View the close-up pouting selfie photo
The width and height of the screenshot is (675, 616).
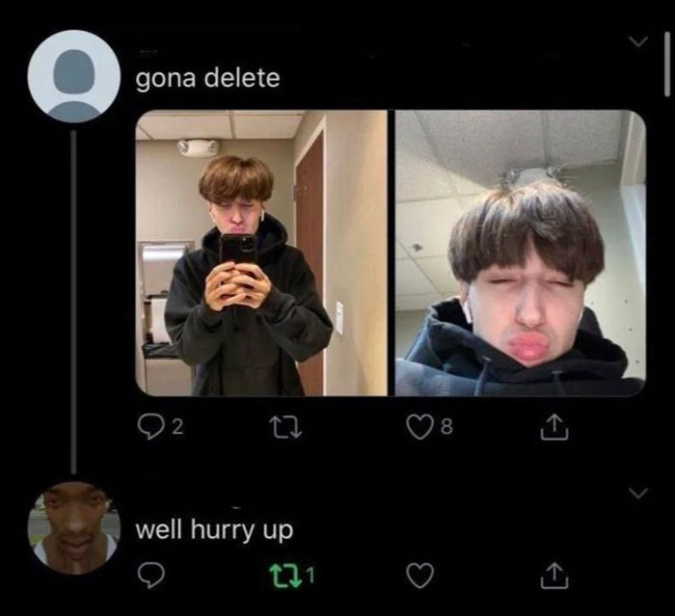[521, 254]
